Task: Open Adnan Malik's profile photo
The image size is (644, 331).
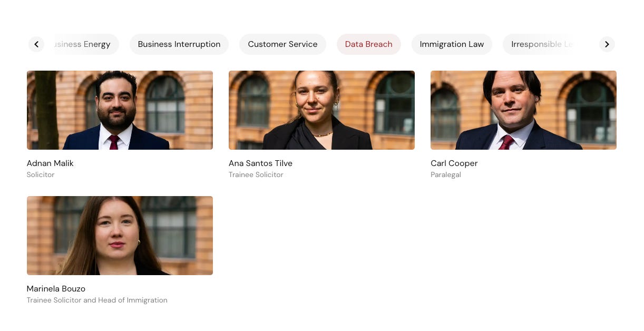Action: 120,110
